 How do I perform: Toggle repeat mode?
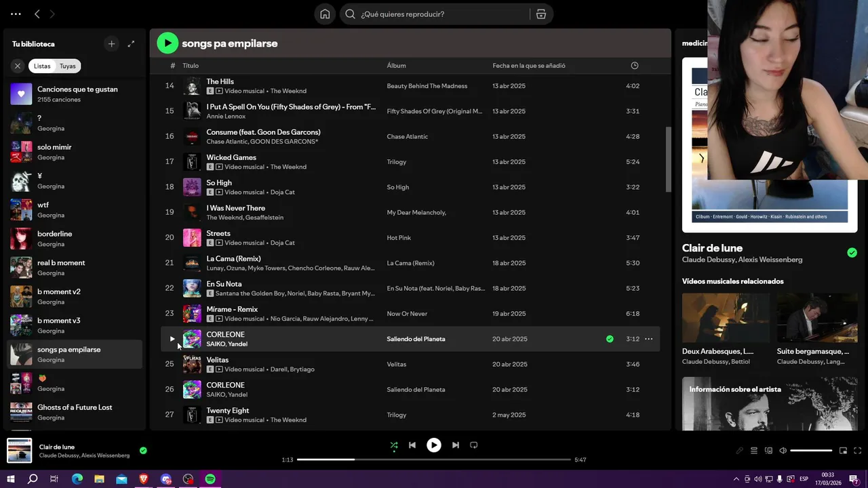pyautogui.click(x=474, y=445)
